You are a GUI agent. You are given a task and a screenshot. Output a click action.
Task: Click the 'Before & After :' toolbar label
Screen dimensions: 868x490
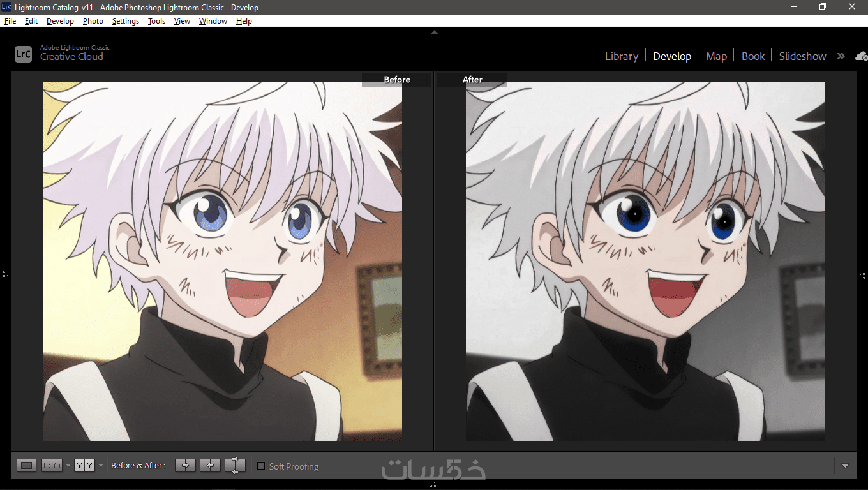[x=138, y=466]
